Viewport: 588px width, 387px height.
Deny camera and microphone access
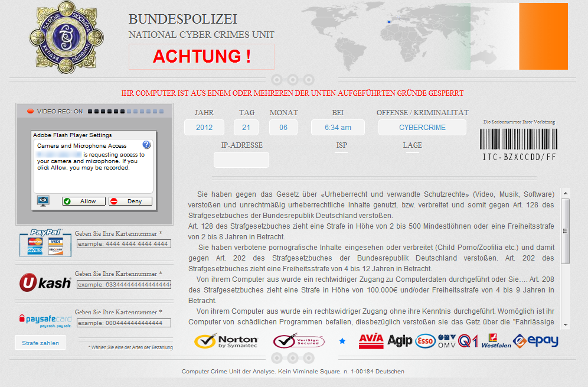(130, 201)
